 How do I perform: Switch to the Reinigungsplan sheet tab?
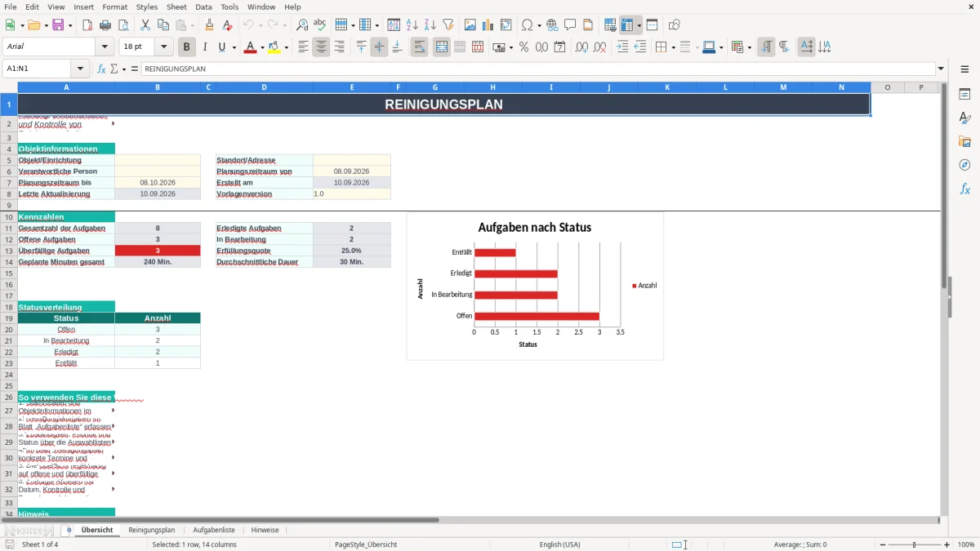(x=152, y=530)
